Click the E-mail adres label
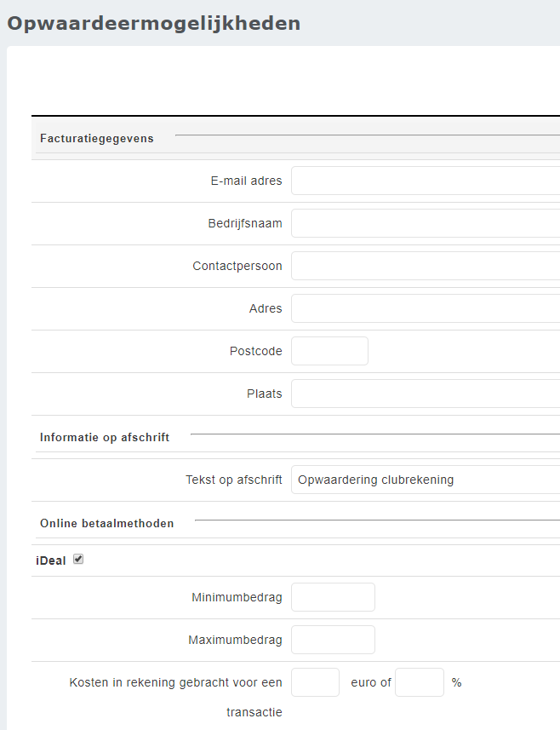 [x=246, y=181]
